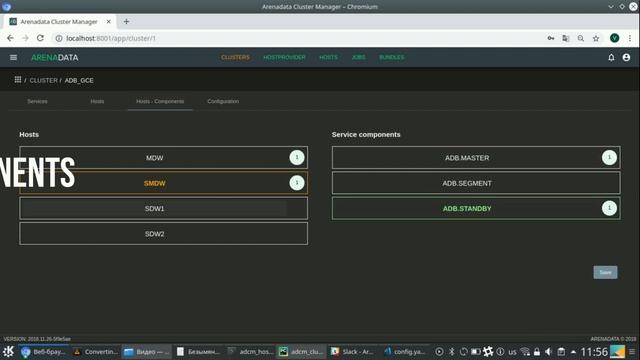This screenshot has width=640, height=360.
Task: Click the Bluetooth tray icon
Action: click(x=451, y=351)
